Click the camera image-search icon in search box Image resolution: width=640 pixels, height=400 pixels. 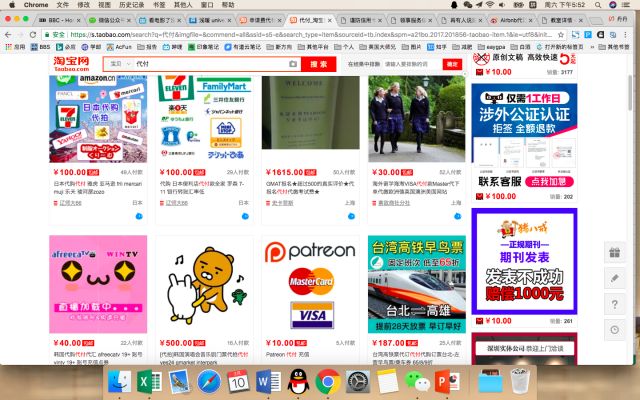[293, 64]
